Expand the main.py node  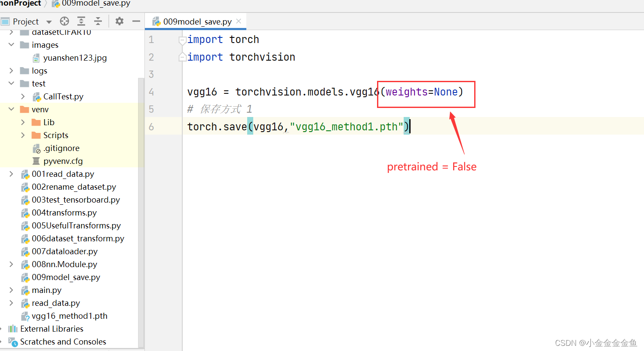tap(12, 290)
